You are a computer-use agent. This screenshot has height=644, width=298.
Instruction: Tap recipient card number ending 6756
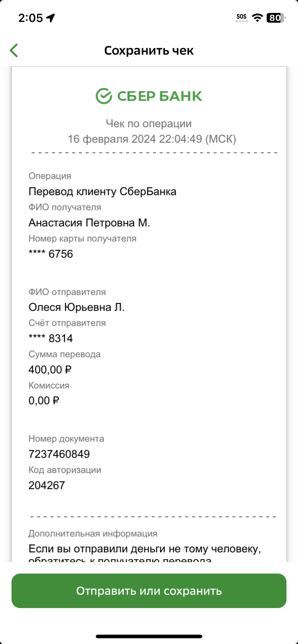(x=51, y=254)
